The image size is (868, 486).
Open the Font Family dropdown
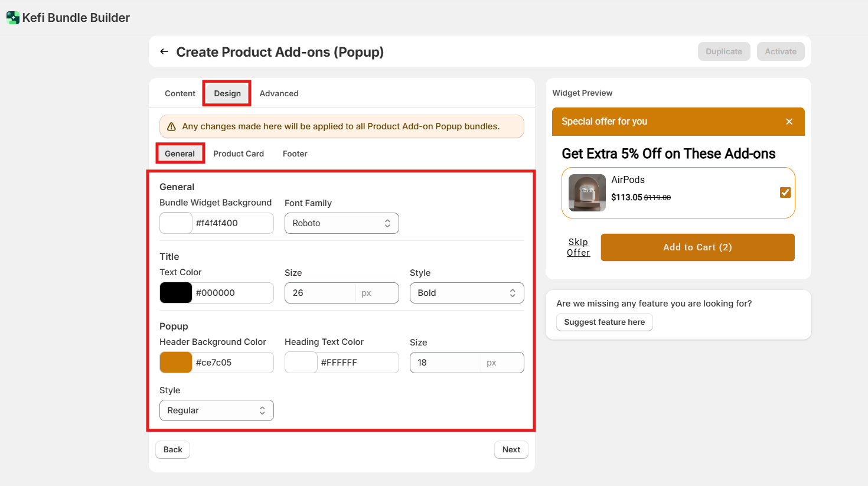pyautogui.click(x=341, y=223)
